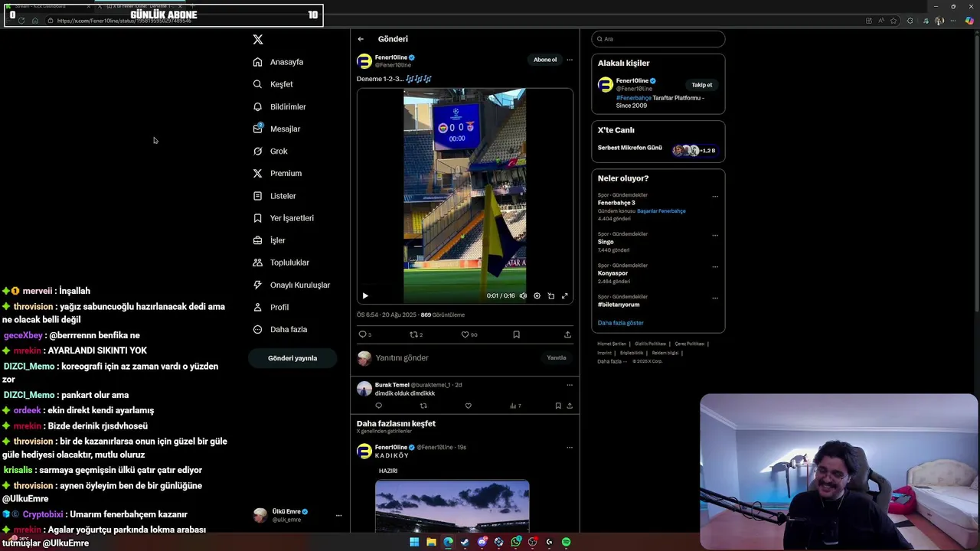This screenshot has width=980, height=551.
Task: Share Burak Temel's comment
Action: [x=569, y=406]
